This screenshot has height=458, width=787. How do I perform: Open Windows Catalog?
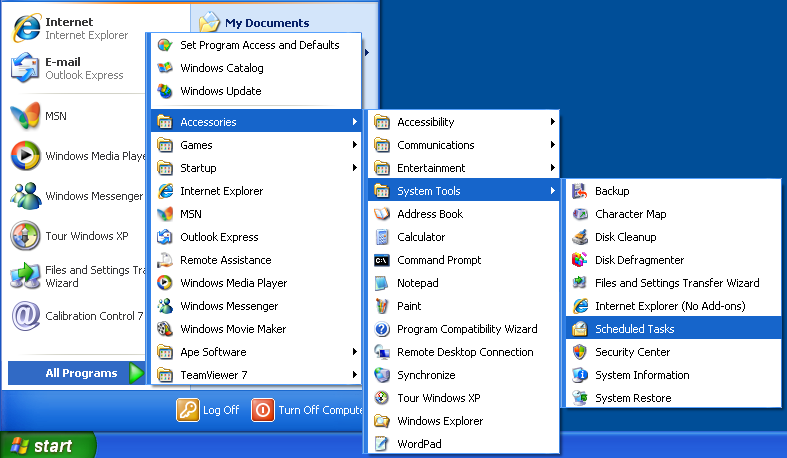click(256, 68)
